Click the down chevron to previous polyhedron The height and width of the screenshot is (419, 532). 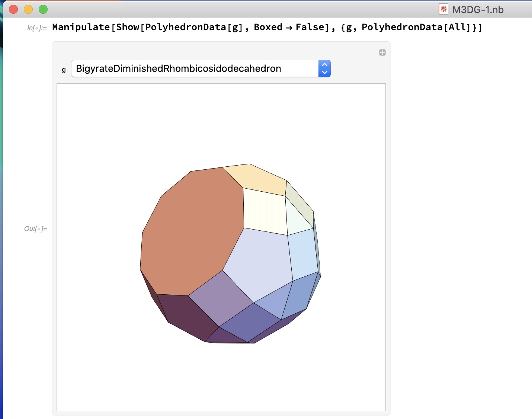pos(324,73)
